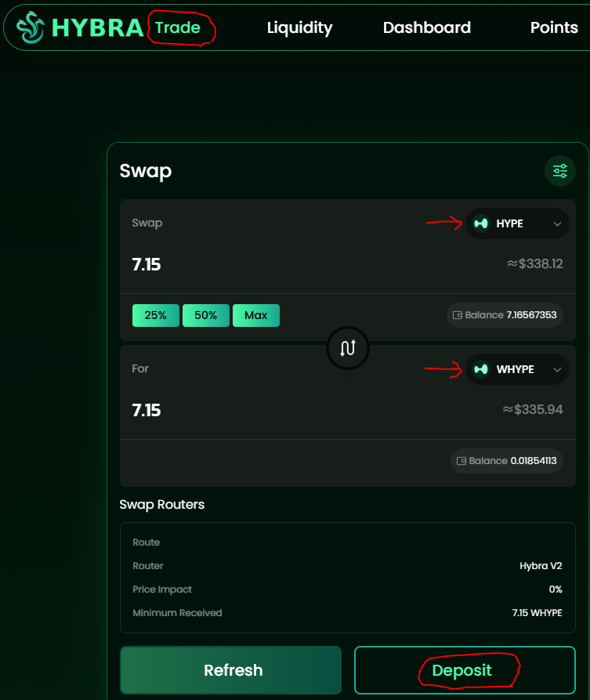Click the For amount field showing 7.15
This screenshot has width=590, height=700.
(147, 410)
